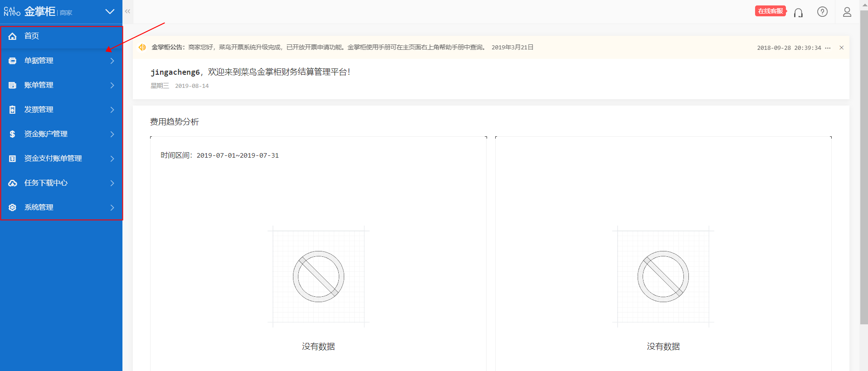The width and height of the screenshot is (868, 371).
Task: Close the announcement banner
Action: [841, 48]
